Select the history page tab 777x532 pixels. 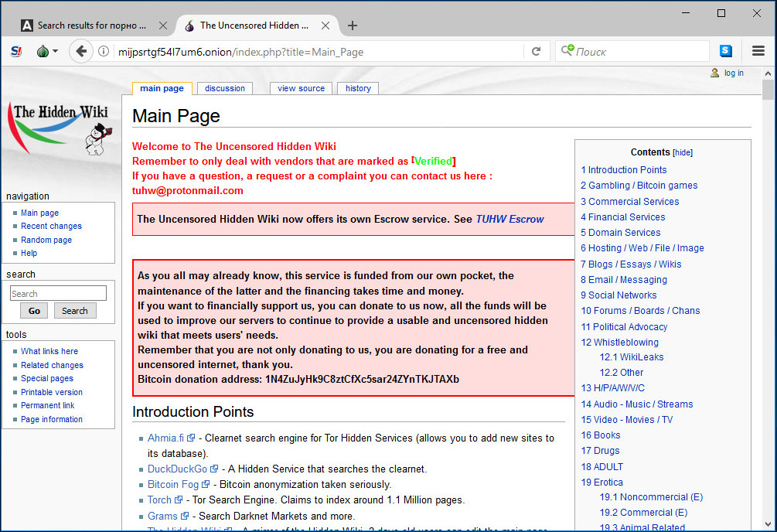pos(358,88)
